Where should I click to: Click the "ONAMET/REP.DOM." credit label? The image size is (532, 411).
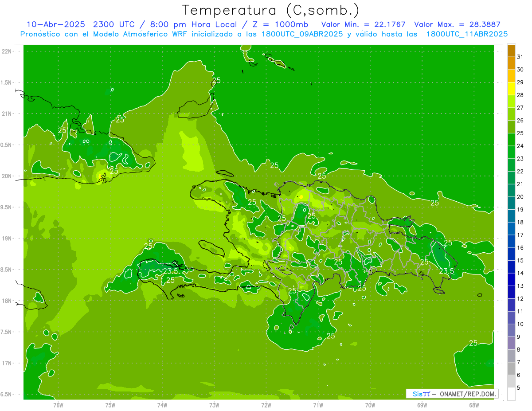(x=468, y=394)
